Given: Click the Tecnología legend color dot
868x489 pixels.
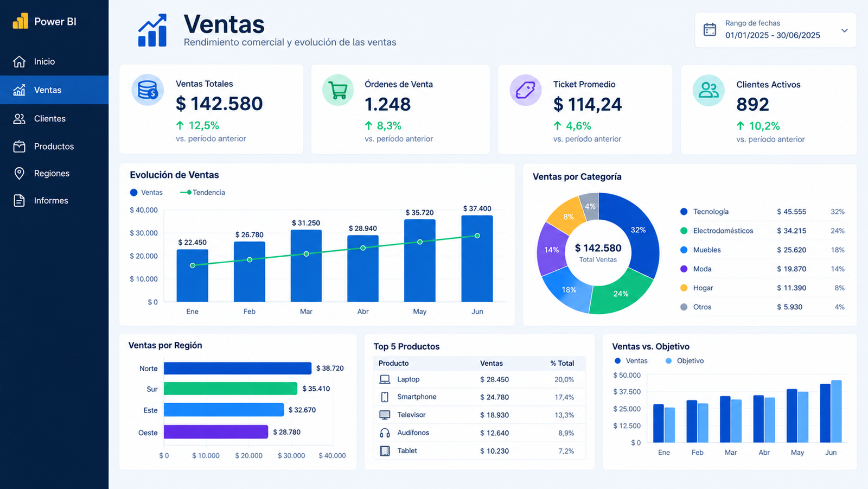Looking at the screenshot, I should pos(684,212).
